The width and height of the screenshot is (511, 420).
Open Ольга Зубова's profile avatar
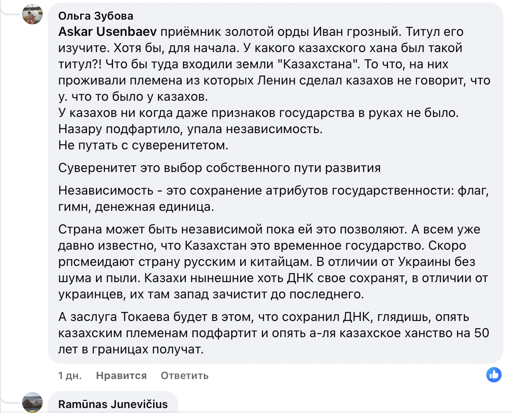[32, 14]
